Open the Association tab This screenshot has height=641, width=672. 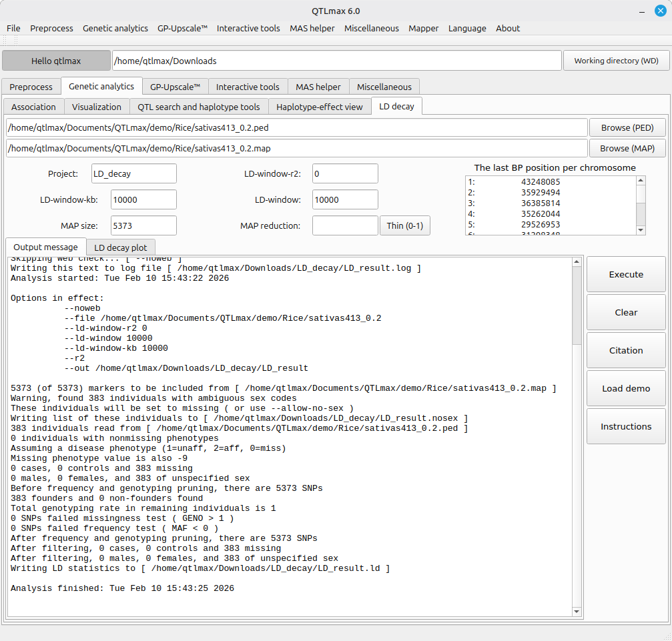click(x=34, y=107)
